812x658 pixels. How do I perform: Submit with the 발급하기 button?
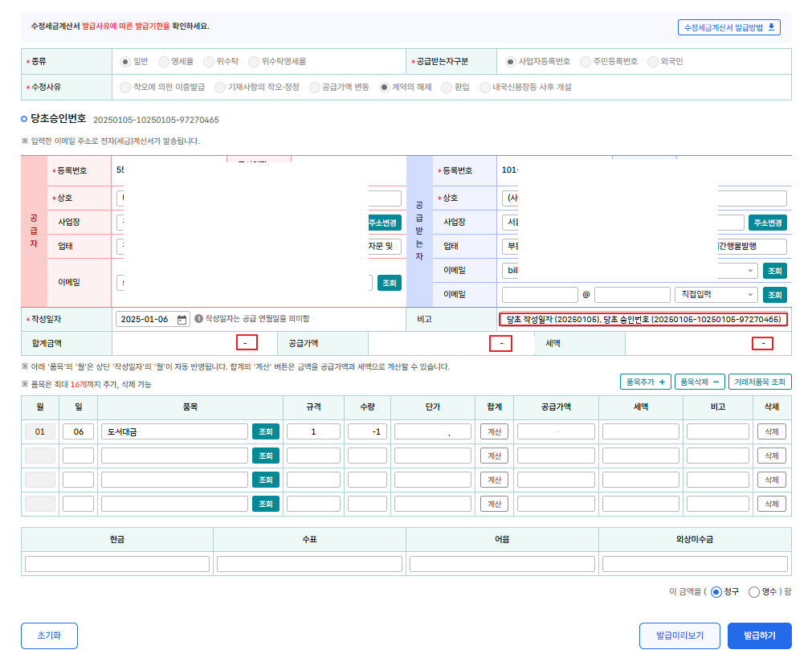tap(759, 636)
